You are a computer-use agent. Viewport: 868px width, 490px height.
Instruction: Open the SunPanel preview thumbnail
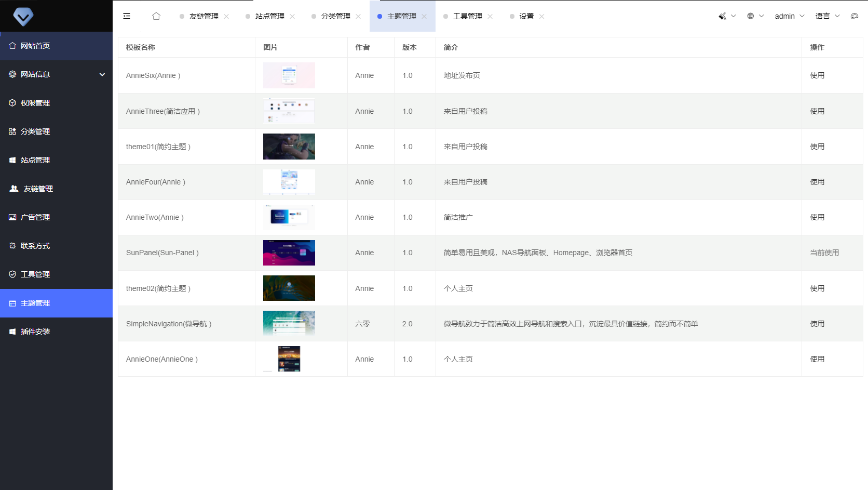tap(289, 253)
